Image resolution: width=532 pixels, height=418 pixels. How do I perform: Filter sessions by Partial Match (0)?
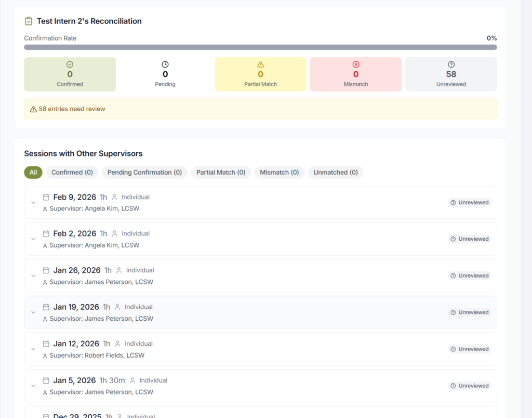tap(221, 173)
